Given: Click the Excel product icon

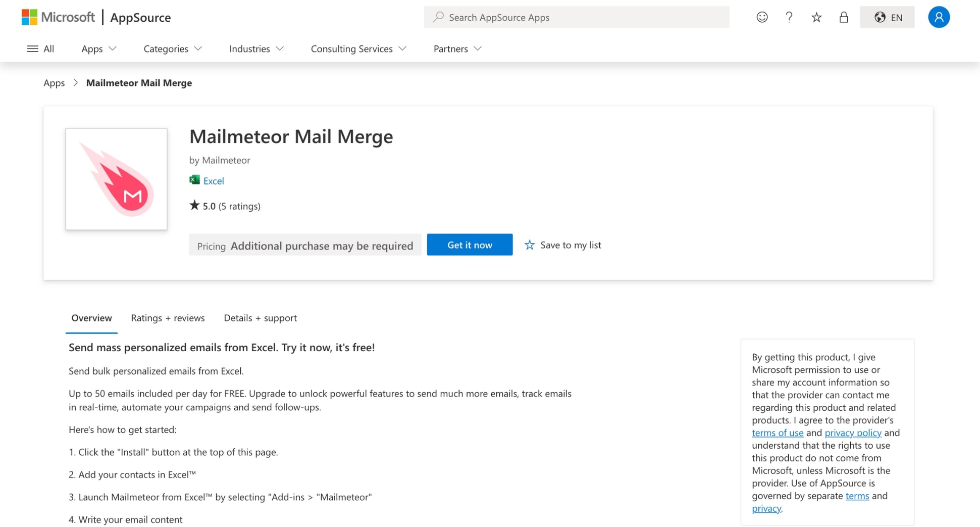Looking at the screenshot, I should (194, 180).
